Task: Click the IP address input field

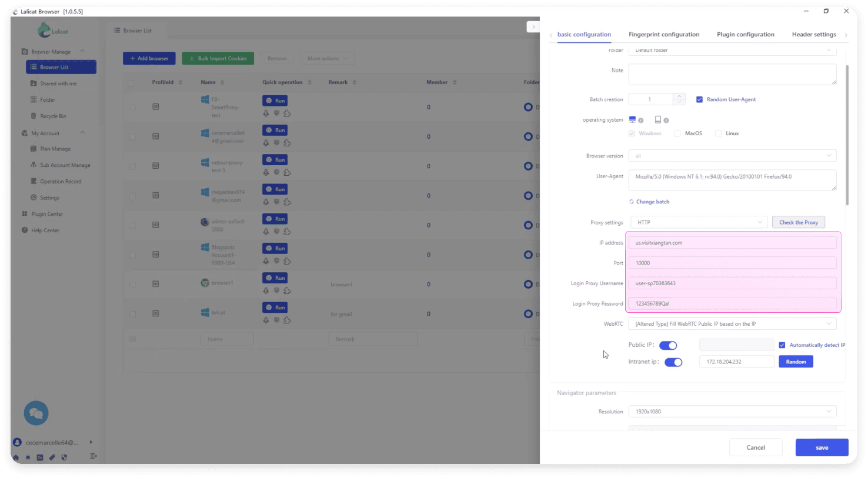Action: click(732, 243)
